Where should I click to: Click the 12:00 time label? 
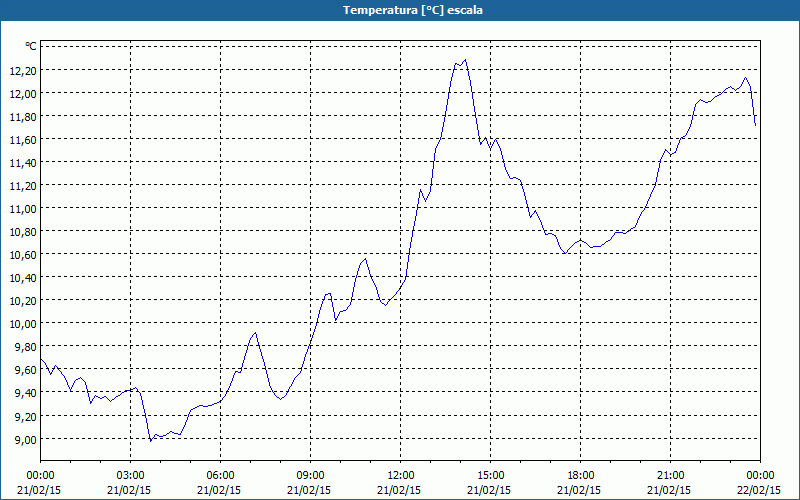401,476
